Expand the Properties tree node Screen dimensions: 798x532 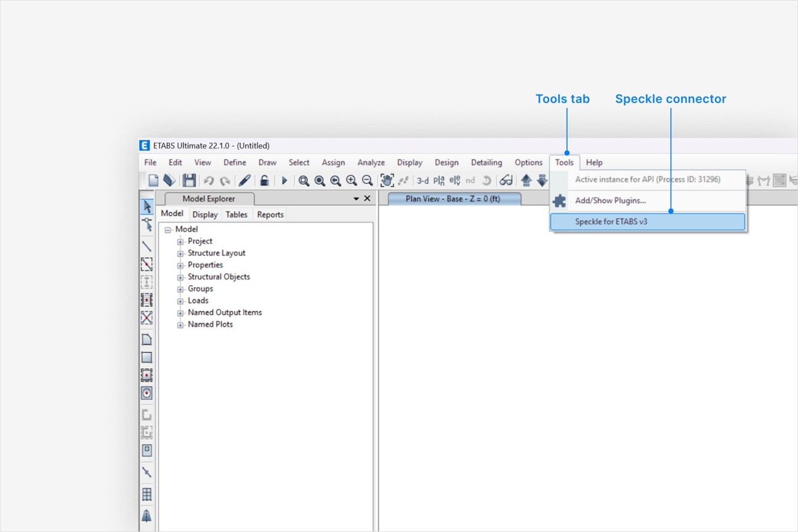180,265
